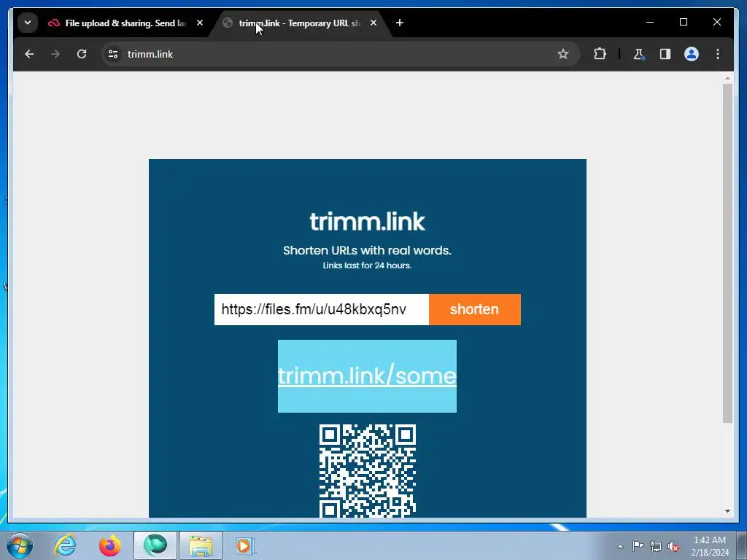Open Windows Explorer from the taskbar
Viewport: 747px width, 560px height.
[201, 545]
